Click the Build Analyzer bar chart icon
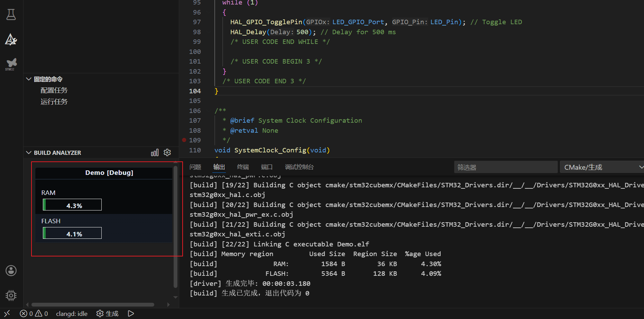The width and height of the screenshot is (644, 319). point(155,153)
